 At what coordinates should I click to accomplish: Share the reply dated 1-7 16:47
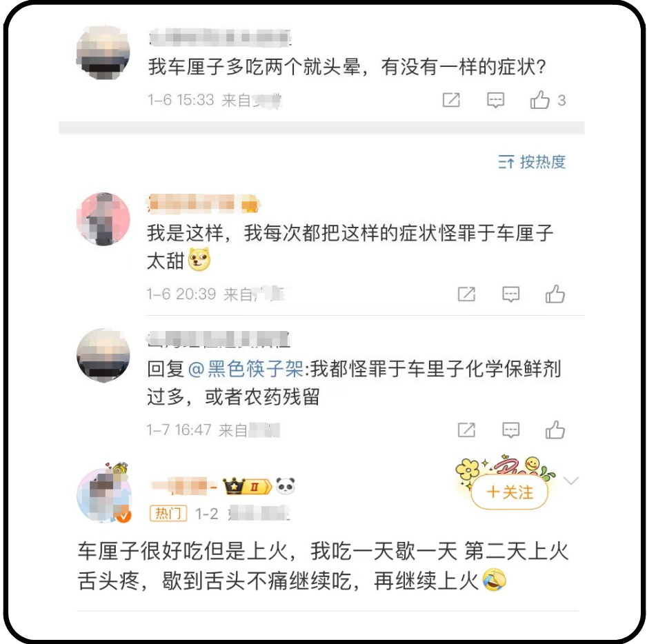pos(466,430)
